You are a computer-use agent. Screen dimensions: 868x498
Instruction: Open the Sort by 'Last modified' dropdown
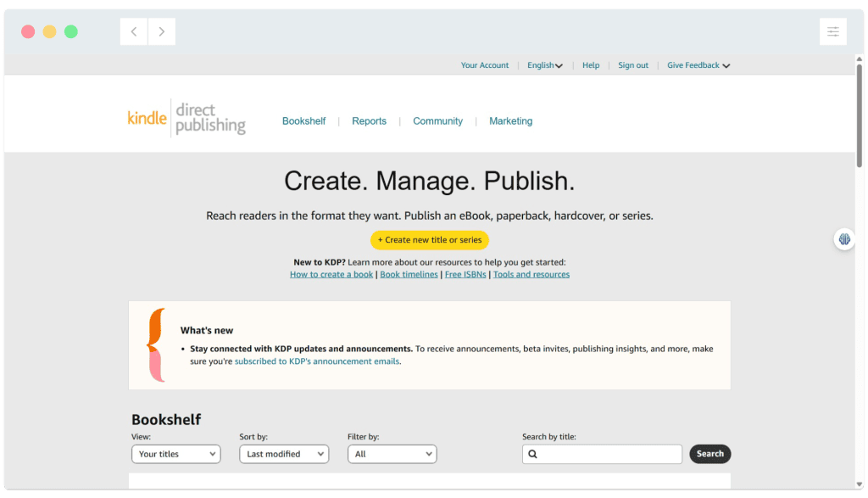click(x=284, y=454)
